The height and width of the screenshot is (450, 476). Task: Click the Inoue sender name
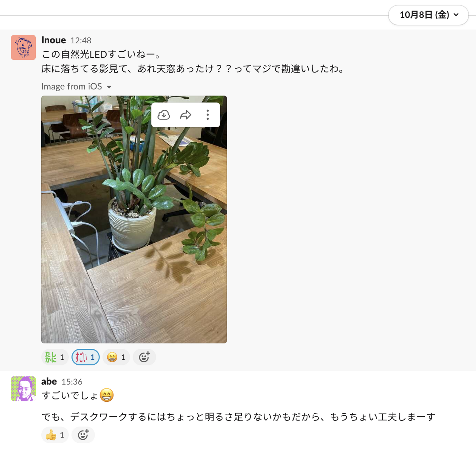point(54,40)
